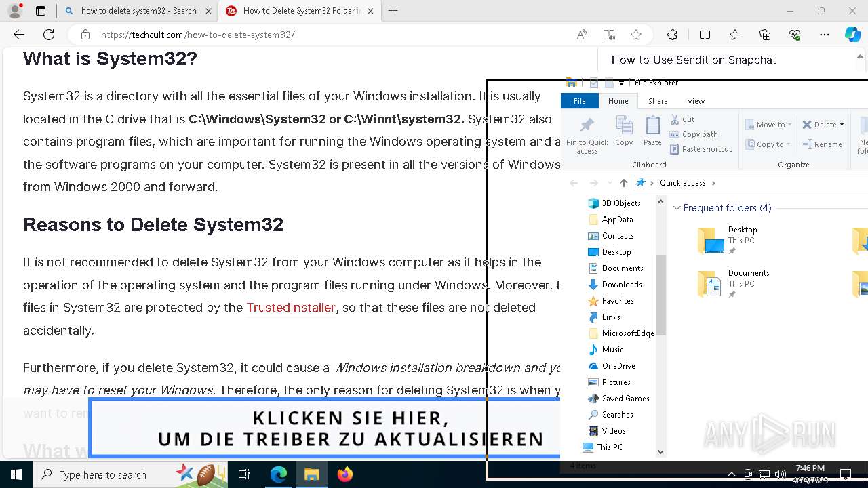The image size is (868, 488).
Task: Open the Extensions puzzle icon
Action: [672, 35]
